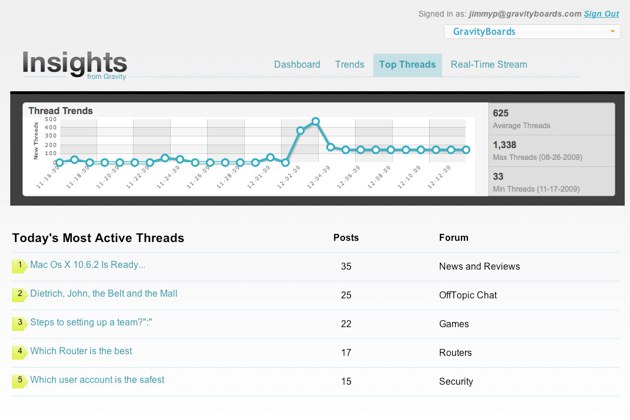Open the Which user account is safest thread
Screen dimensions: 630x420
[x=97, y=379]
